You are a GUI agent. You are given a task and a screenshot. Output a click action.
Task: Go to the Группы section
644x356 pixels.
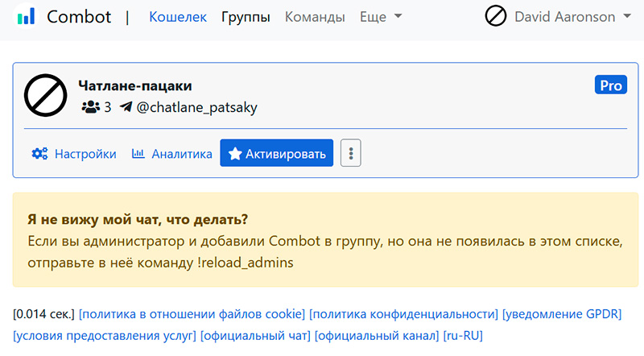pyautogui.click(x=246, y=17)
